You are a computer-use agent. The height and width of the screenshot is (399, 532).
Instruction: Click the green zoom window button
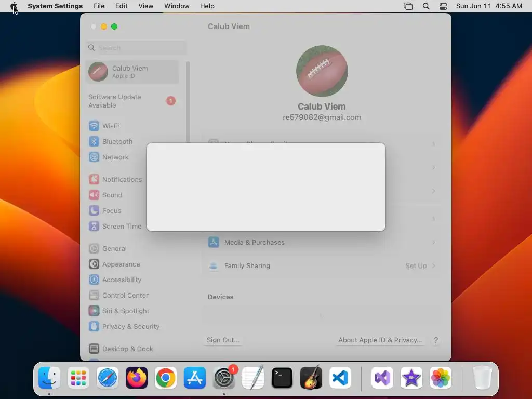pos(114,26)
